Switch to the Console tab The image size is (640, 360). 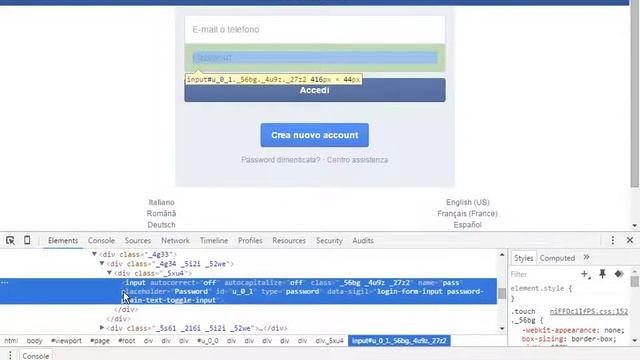101,240
